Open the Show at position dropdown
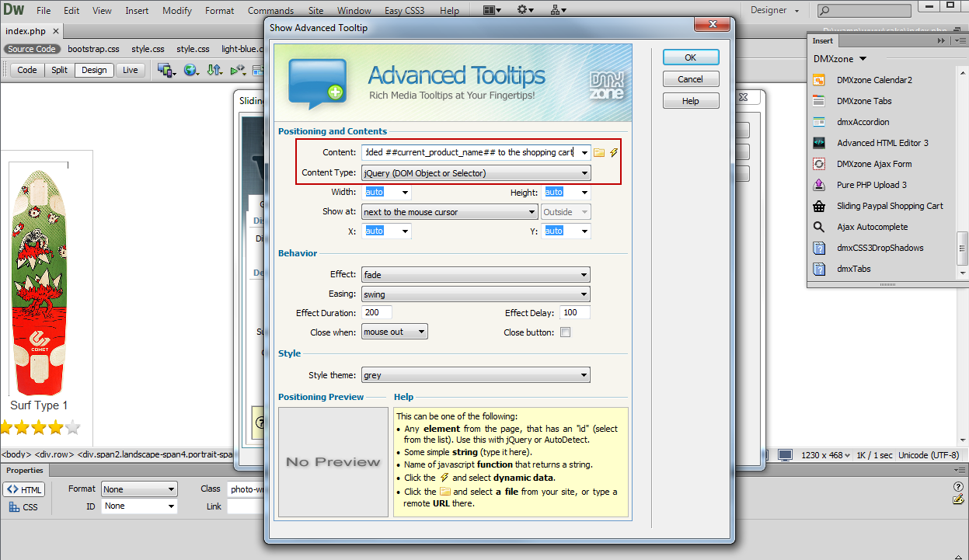The height and width of the screenshot is (560, 969). pyautogui.click(x=450, y=212)
